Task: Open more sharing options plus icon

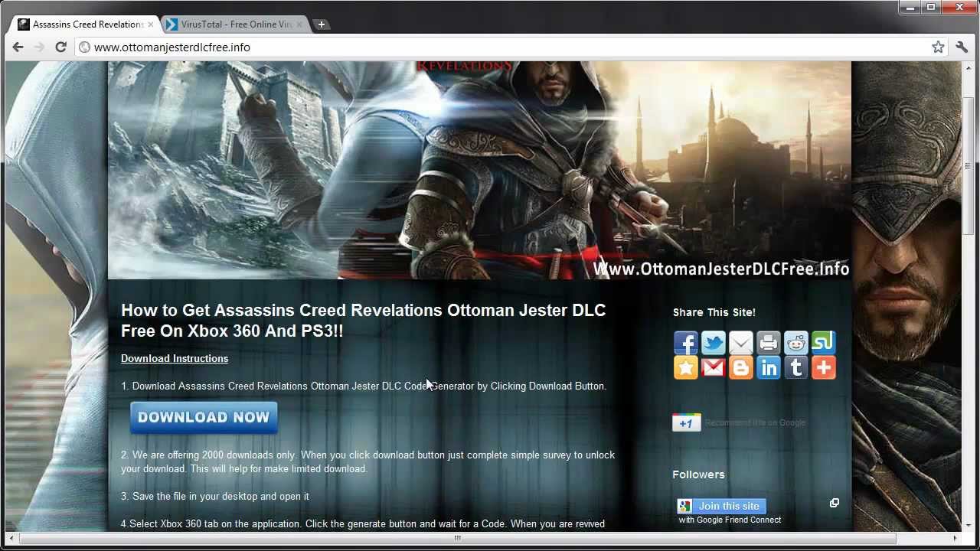Action: pos(824,368)
